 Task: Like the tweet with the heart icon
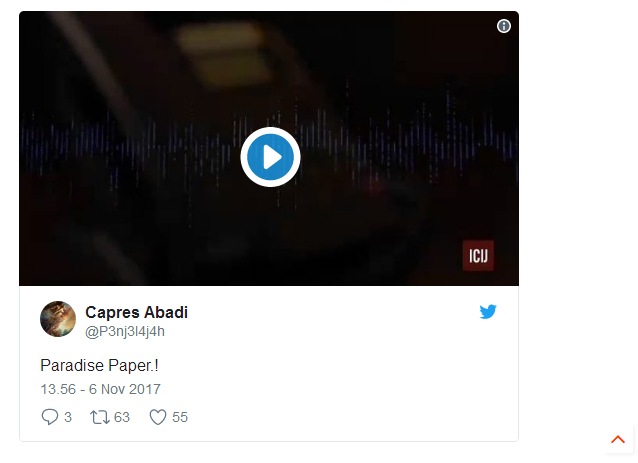(x=158, y=417)
